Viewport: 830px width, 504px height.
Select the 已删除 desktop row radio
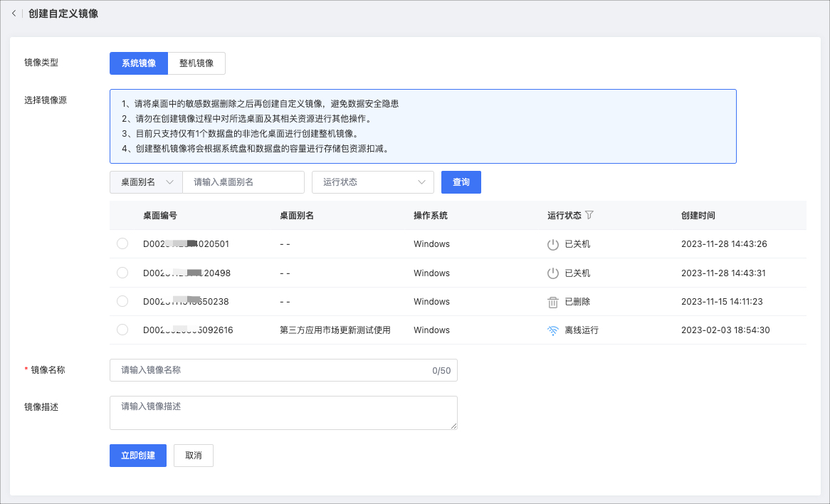point(122,301)
